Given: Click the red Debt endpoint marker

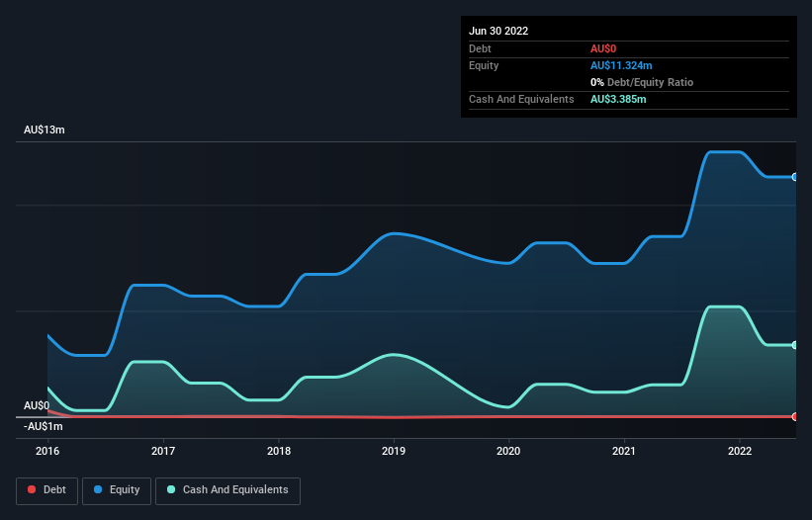Looking at the screenshot, I should pyautogui.click(x=795, y=416).
